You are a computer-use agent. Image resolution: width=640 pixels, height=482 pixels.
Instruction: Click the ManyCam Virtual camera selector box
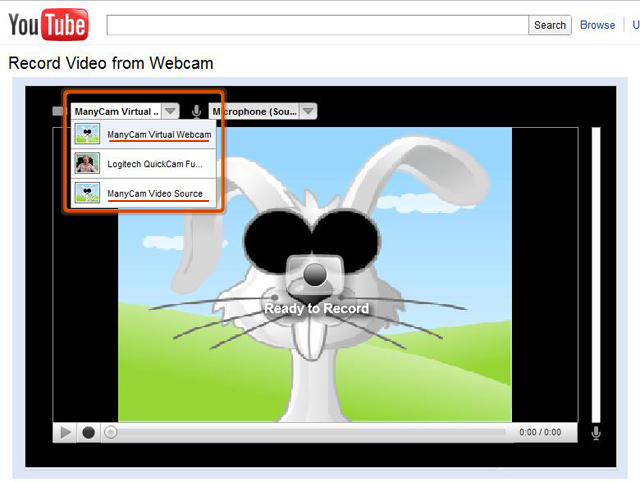pos(125,111)
